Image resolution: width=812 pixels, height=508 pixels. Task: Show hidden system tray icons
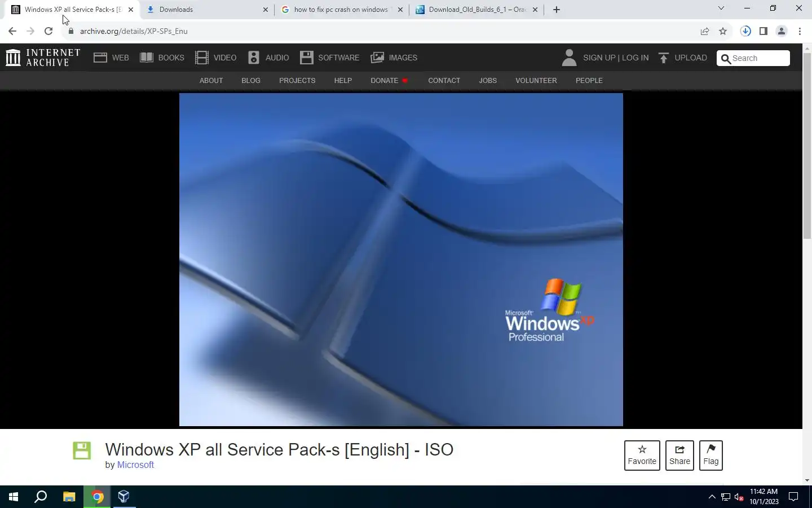(712, 497)
